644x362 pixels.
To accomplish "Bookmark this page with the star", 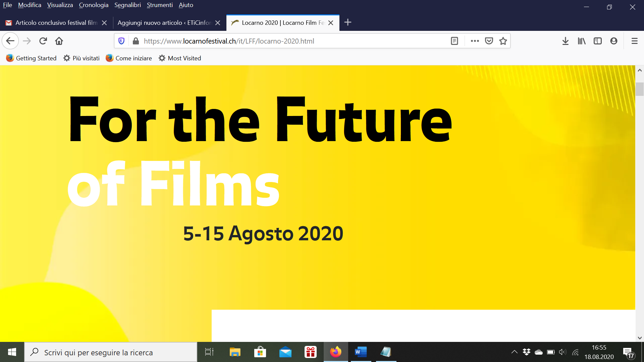I will (x=503, y=41).
